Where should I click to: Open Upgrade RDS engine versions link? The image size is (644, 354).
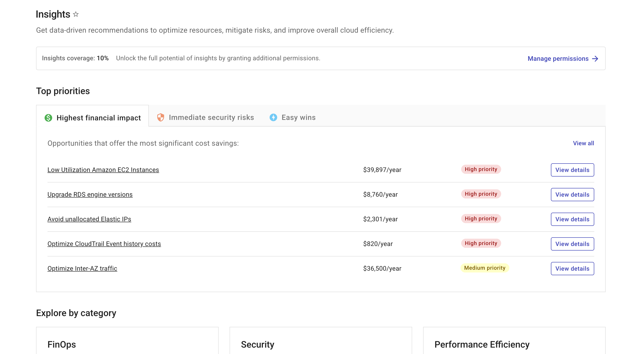(90, 194)
